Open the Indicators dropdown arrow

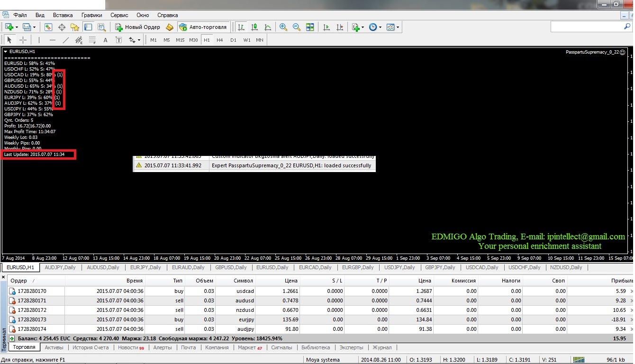[363, 27]
